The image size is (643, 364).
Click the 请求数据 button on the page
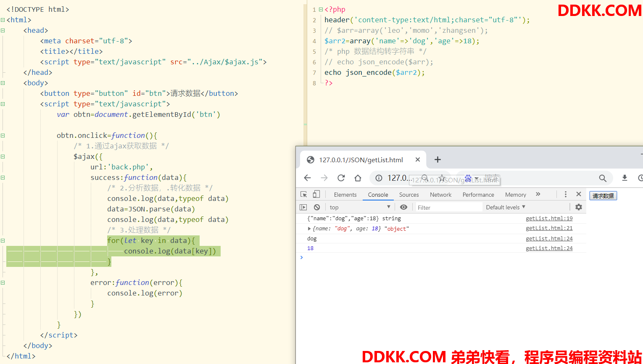pos(603,196)
